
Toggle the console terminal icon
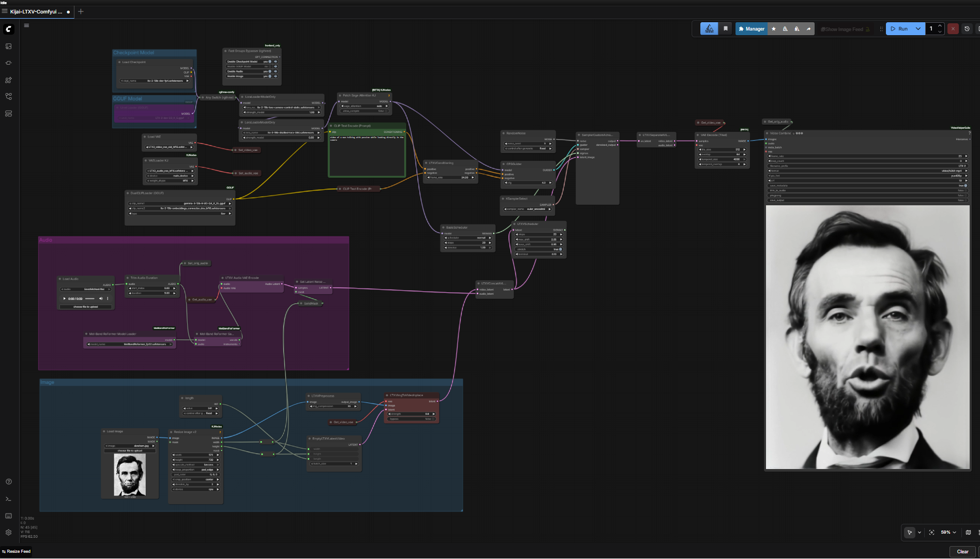pos(9,499)
